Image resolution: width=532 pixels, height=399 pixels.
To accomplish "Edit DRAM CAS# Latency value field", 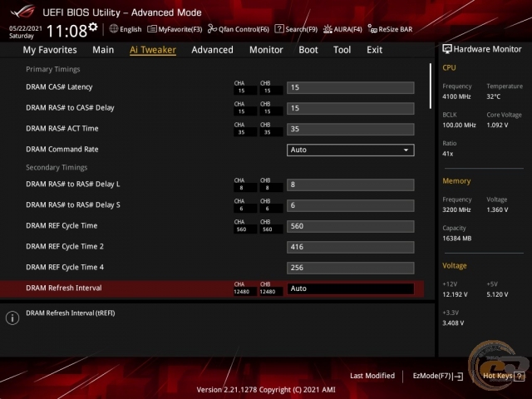I will click(x=351, y=87).
